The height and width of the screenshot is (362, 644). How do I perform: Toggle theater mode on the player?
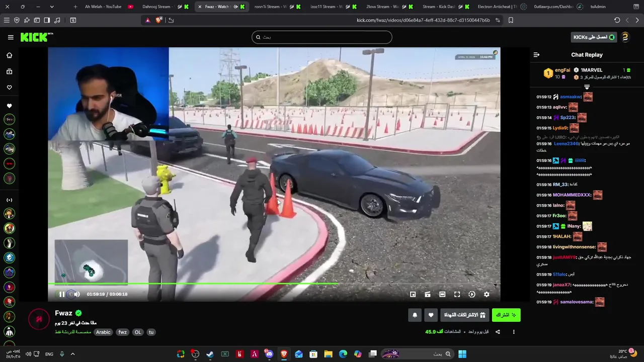tap(442, 294)
